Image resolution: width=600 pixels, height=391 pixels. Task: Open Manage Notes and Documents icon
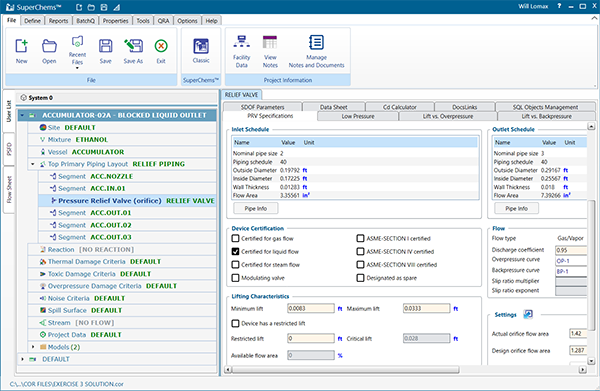[x=316, y=42]
